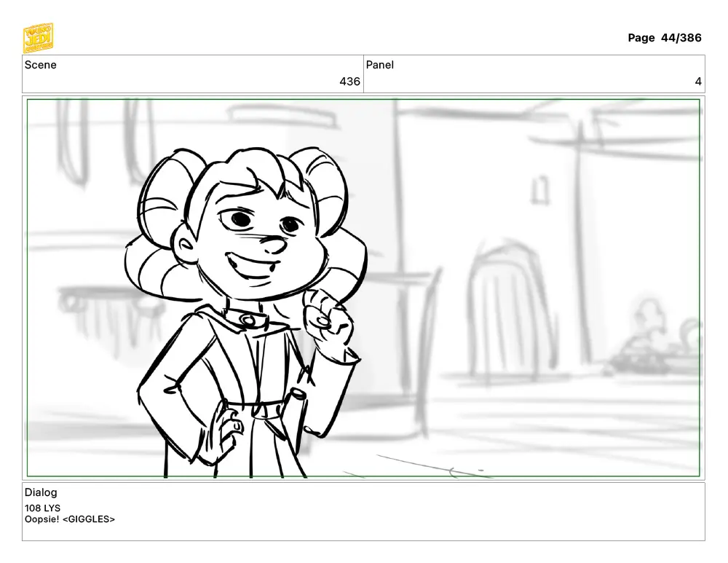This screenshot has height=563, width=728.
Task: Click the Young Jedi Adventures logo
Action: pyautogui.click(x=38, y=38)
